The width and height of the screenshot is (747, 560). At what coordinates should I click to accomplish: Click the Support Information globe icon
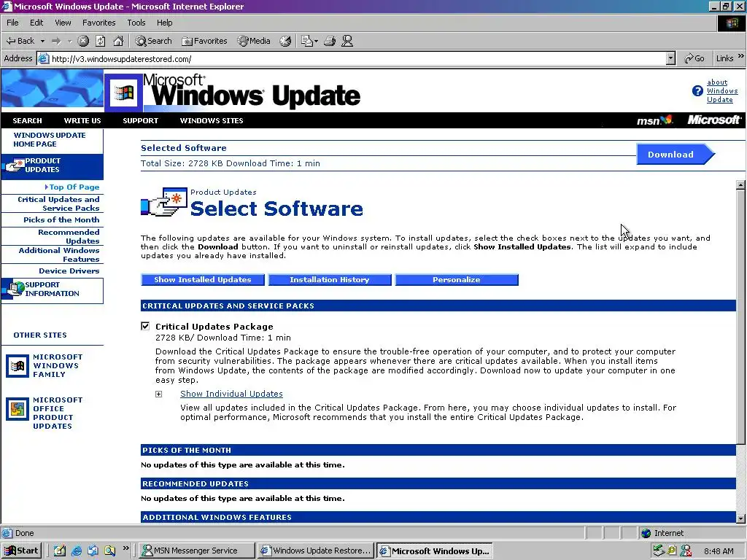tap(13, 288)
